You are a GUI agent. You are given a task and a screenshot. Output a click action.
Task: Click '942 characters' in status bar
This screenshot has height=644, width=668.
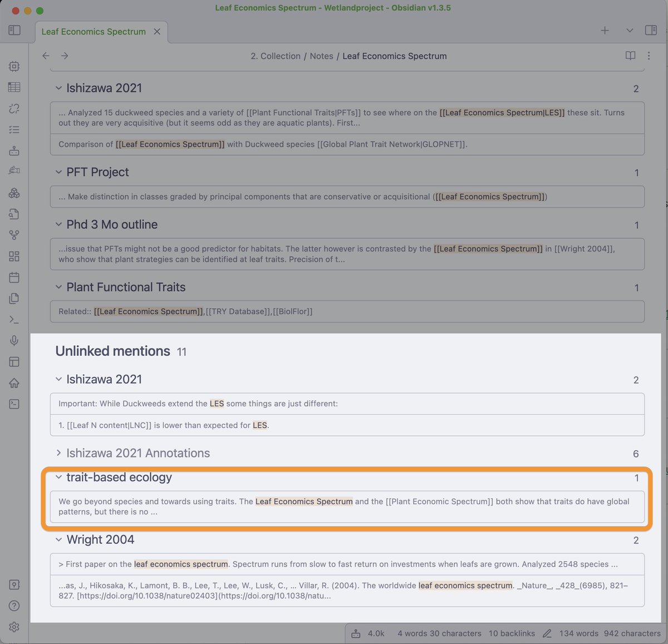click(x=632, y=633)
